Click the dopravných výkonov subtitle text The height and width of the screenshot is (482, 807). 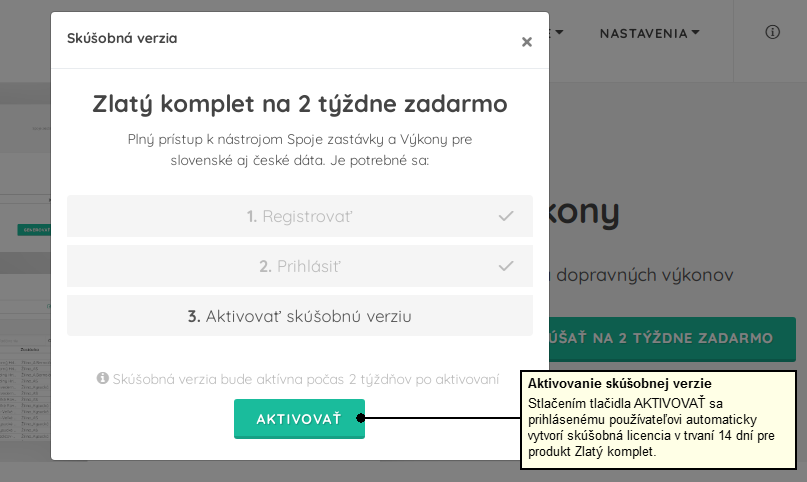point(644,275)
